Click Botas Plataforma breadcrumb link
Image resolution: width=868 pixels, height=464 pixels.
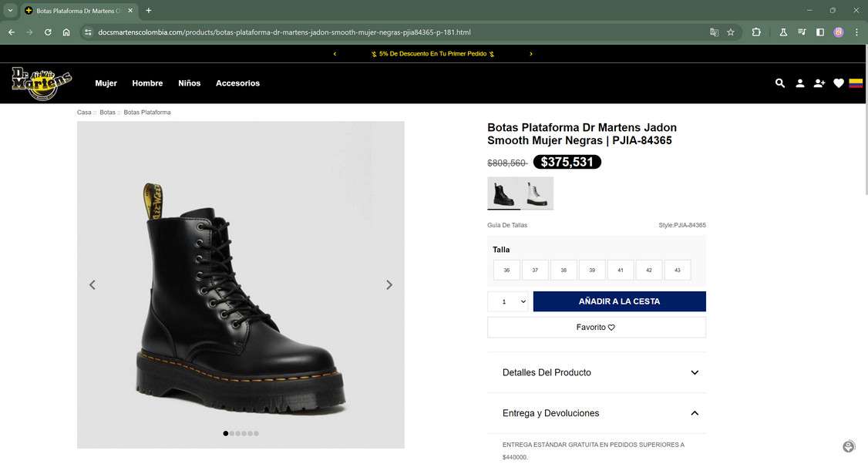[x=147, y=113]
